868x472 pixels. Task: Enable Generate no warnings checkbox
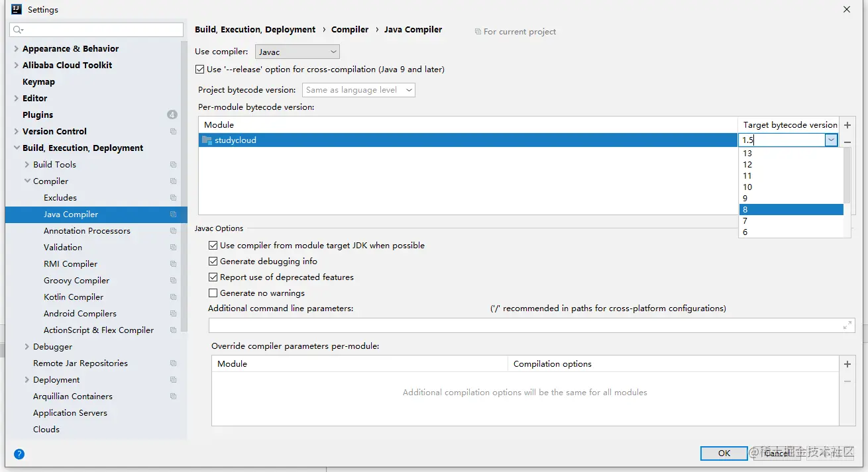[213, 293]
